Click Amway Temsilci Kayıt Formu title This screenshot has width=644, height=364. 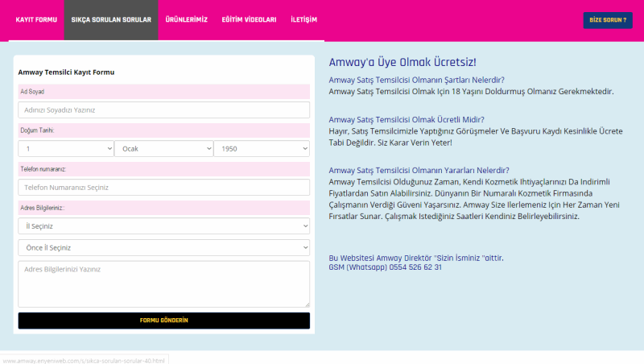point(66,72)
